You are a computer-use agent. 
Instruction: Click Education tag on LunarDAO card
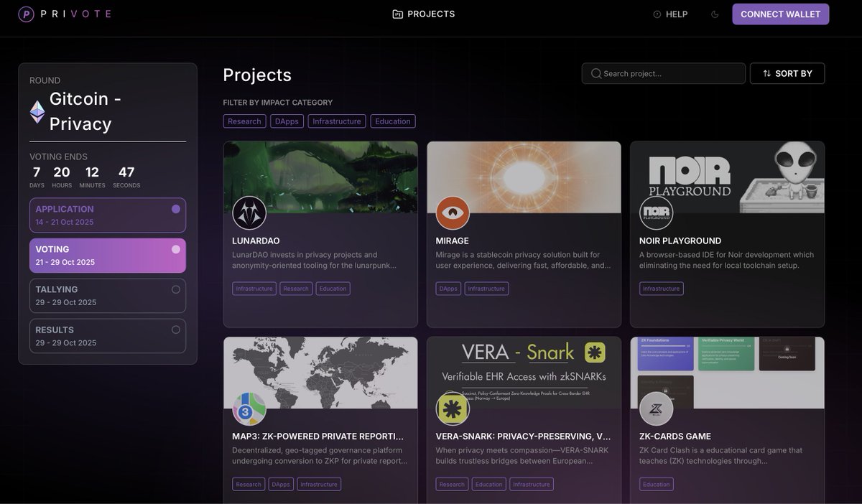tap(333, 289)
